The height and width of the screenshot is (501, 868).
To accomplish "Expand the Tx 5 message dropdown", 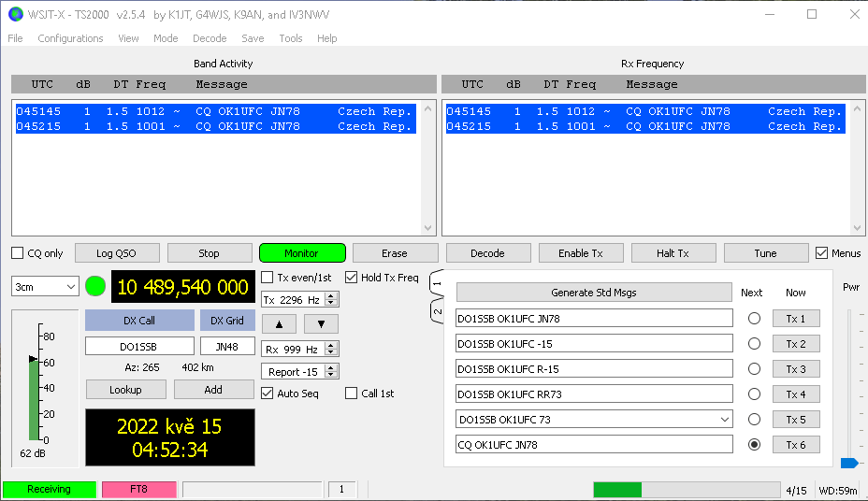I will point(725,420).
